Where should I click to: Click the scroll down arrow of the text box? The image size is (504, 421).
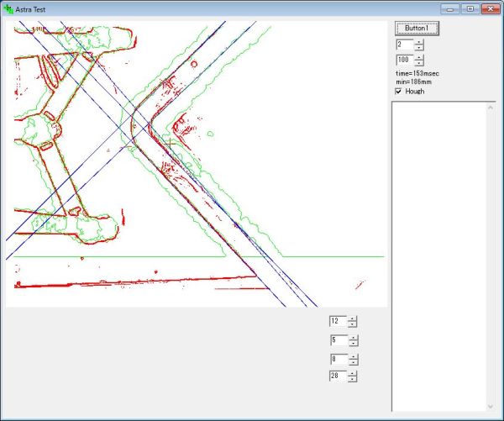[491, 407]
